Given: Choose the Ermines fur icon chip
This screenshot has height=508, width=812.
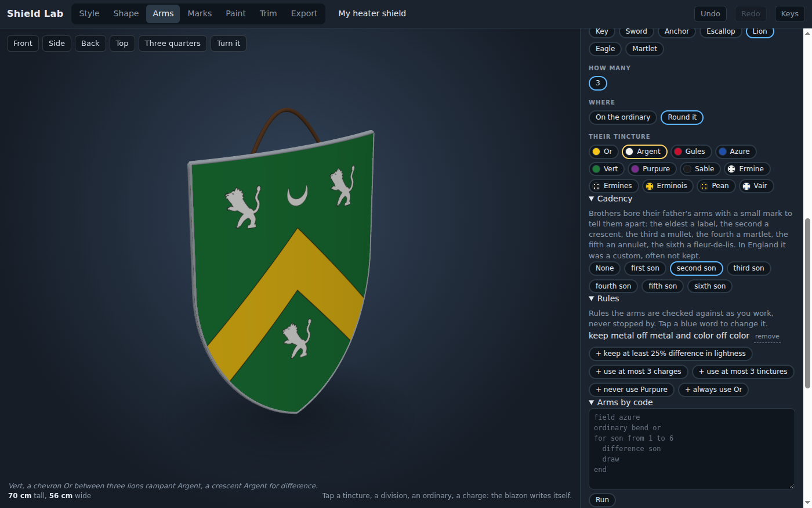Looking at the screenshot, I should 614,186.
